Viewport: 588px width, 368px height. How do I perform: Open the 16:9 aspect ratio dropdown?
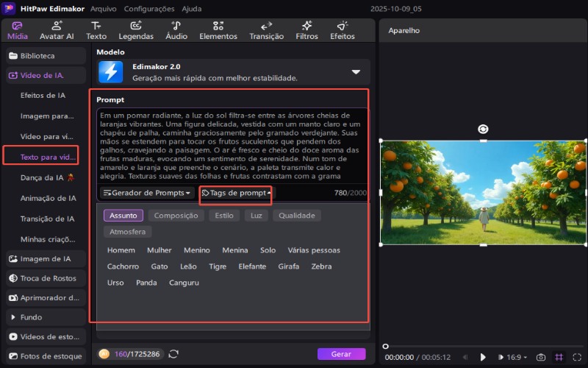[x=517, y=357]
